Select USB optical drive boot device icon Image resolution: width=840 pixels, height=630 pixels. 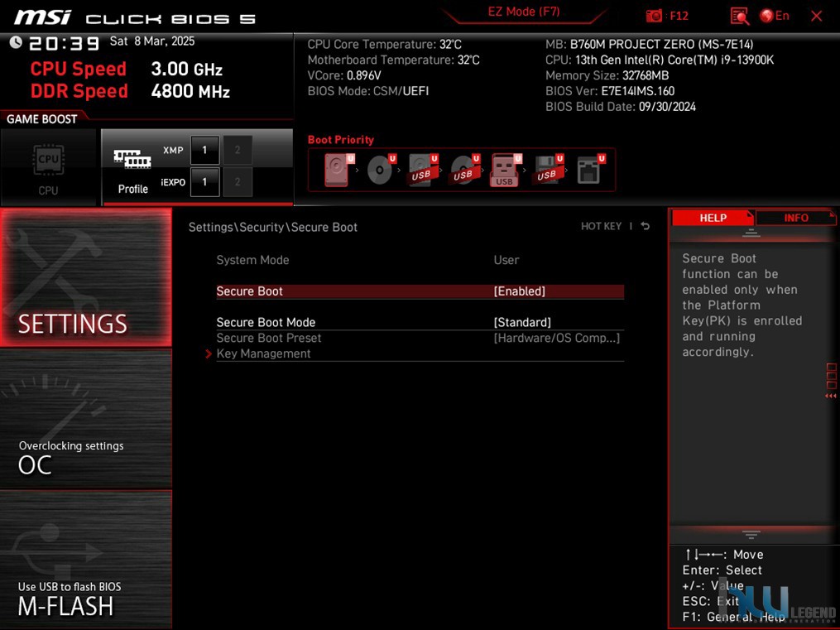464,170
